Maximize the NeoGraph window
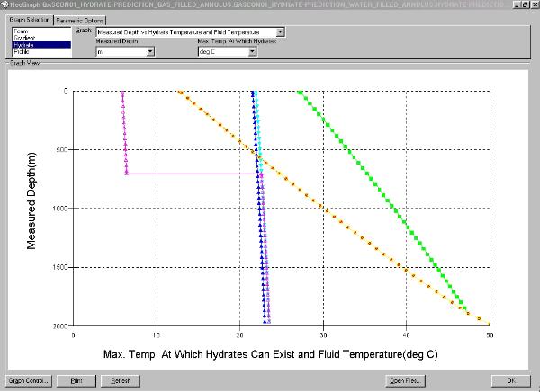The height and width of the screenshot is (392, 540). pyautogui.click(x=525, y=4)
